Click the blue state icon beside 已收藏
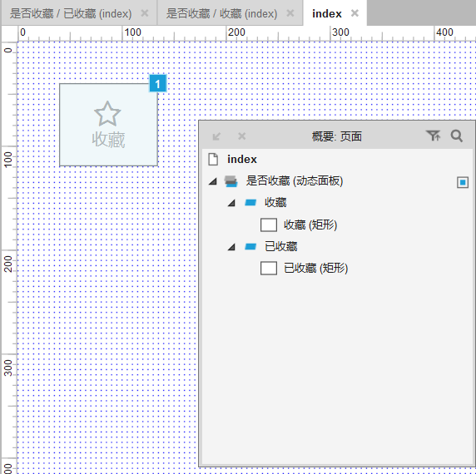Screen dimensions: 476x474 pyautogui.click(x=250, y=246)
